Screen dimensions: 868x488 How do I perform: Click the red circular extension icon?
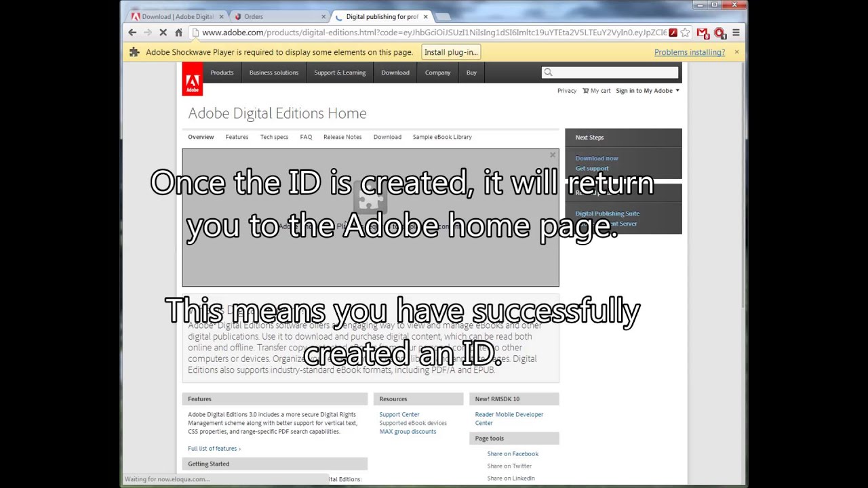pyautogui.click(x=719, y=33)
